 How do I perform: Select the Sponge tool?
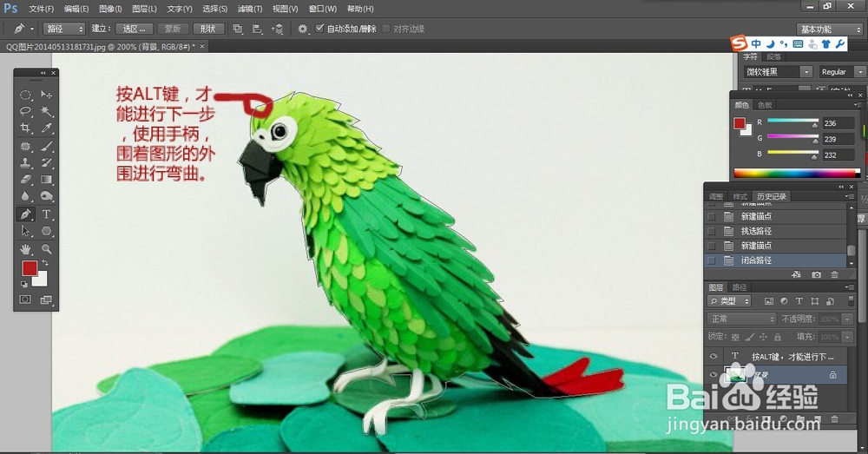47,196
